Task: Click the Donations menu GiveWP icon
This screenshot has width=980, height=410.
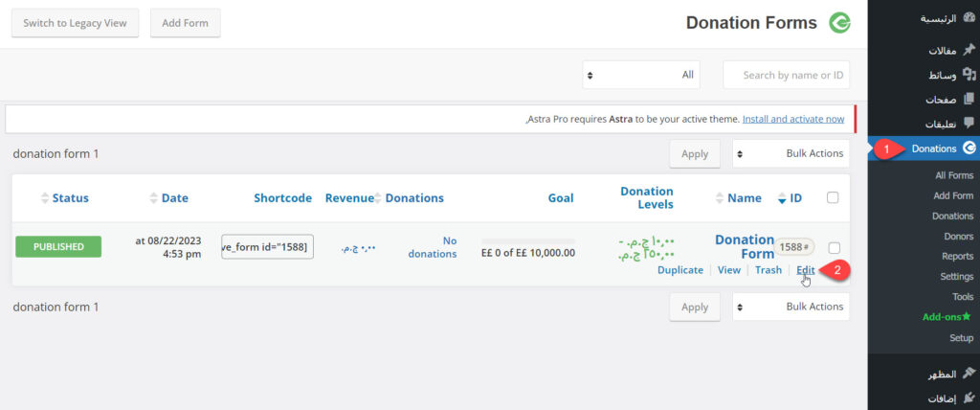Action: coord(969,148)
